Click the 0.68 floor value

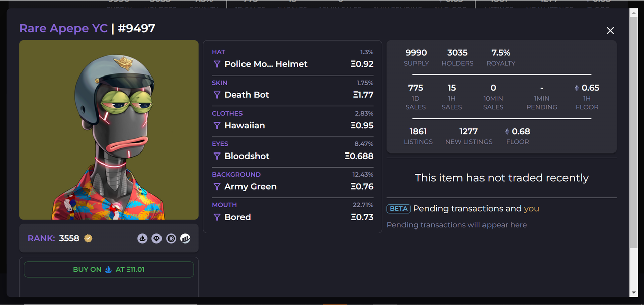521,131
